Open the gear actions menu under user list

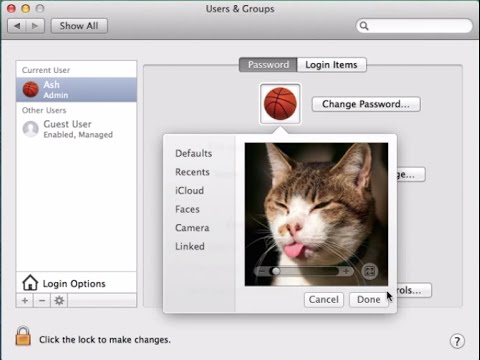tap(59, 300)
